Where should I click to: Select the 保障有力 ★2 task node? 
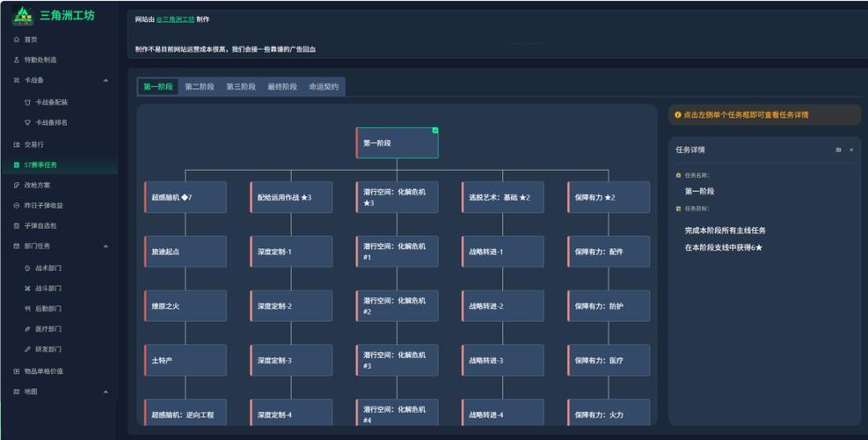(x=609, y=197)
